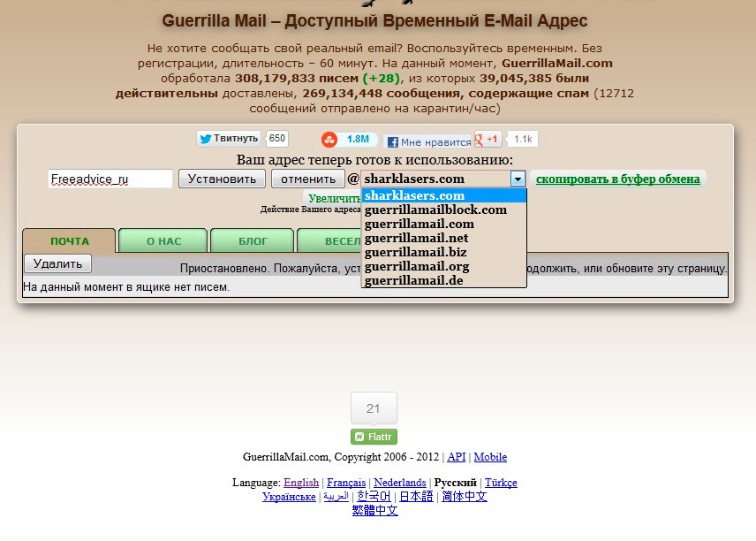Open the Mobile footer link
756x541 pixels.
click(490, 456)
